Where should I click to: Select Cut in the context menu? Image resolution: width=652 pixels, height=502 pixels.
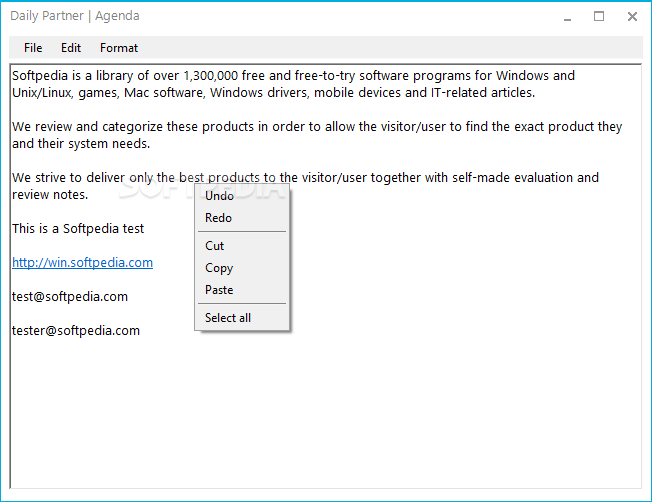[242, 246]
